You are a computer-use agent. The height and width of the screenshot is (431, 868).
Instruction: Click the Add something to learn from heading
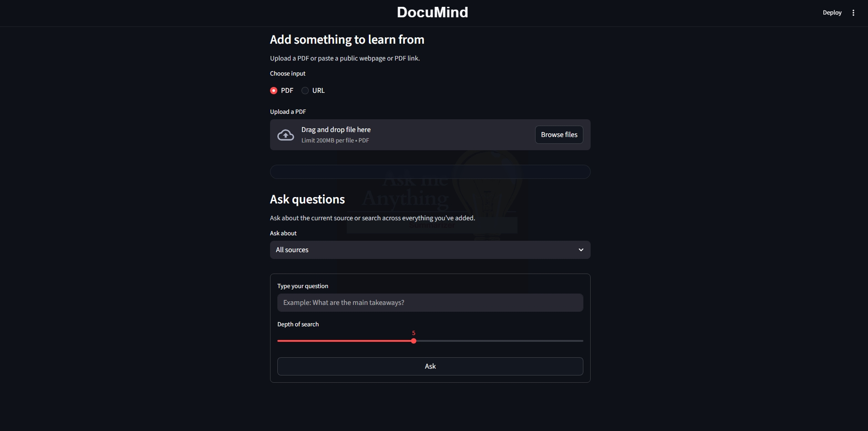347,40
